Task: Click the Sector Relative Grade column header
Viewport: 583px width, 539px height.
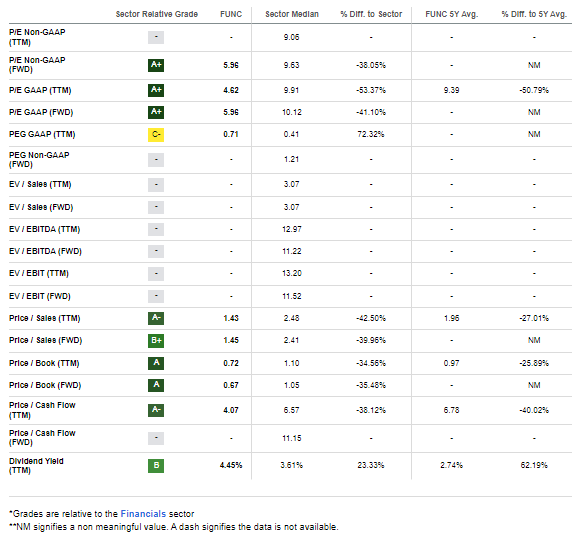Action: (157, 14)
